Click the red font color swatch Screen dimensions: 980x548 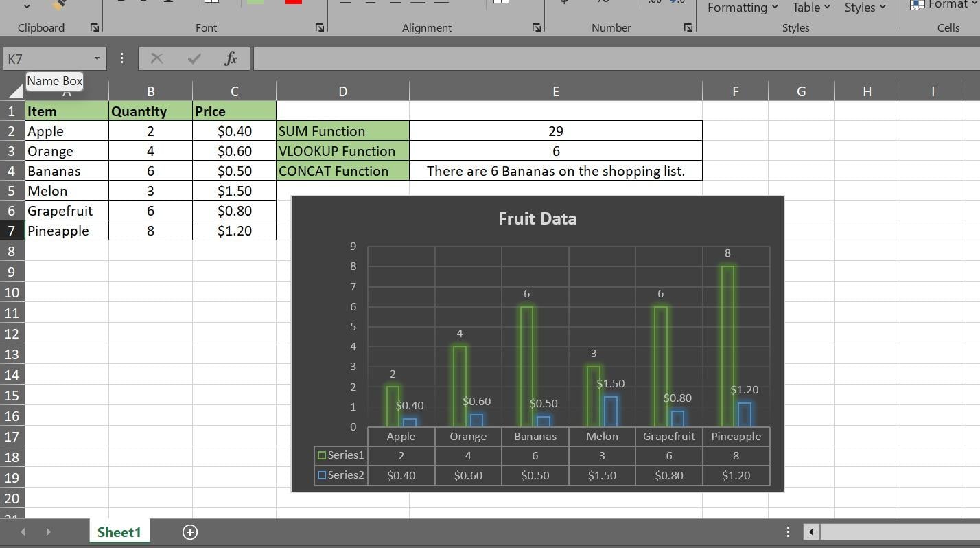tap(294, 2)
